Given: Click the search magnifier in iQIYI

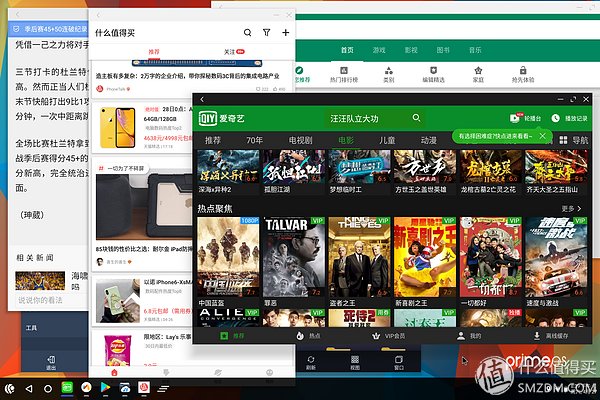Looking at the screenshot, I should click(x=416, y=118).
